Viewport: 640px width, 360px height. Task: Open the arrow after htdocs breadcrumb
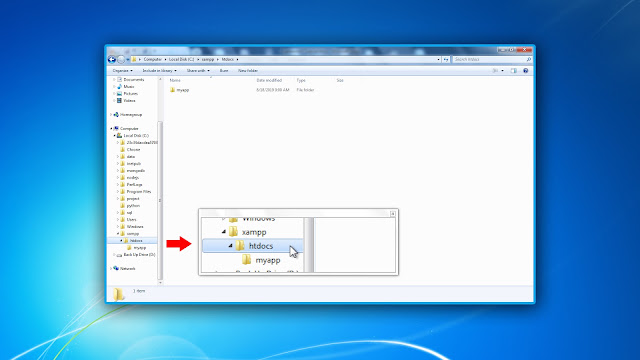(x=237, y=60)
